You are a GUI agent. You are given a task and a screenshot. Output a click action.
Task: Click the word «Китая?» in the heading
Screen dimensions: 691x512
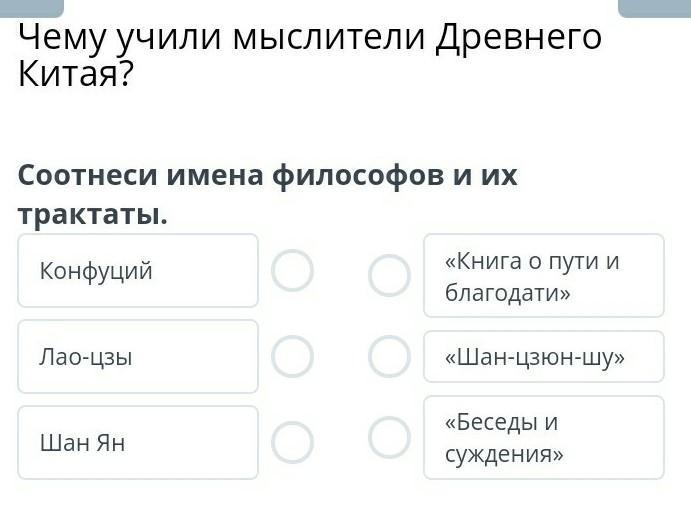76,75
